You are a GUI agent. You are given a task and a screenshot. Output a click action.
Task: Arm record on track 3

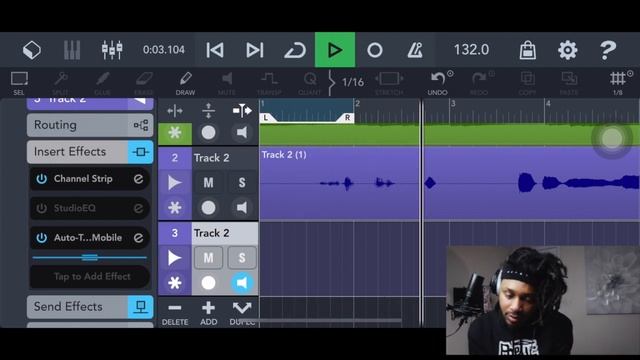point(208,283)
